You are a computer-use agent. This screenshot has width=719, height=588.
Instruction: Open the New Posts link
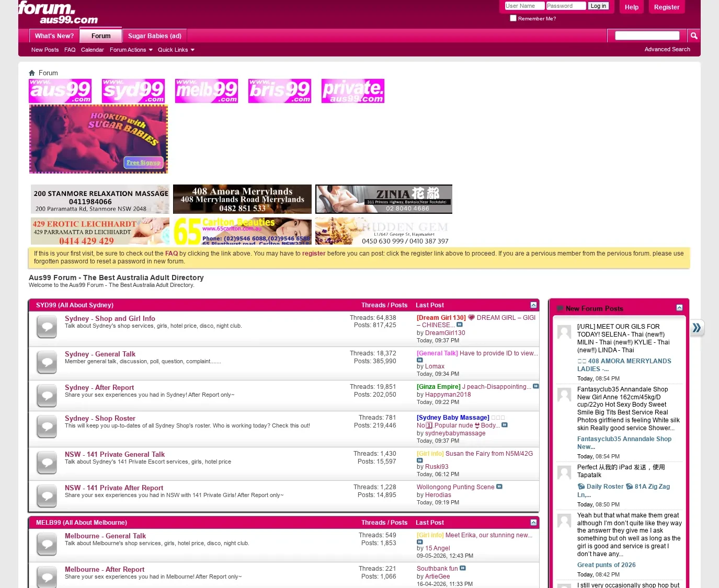pos(45,50)
